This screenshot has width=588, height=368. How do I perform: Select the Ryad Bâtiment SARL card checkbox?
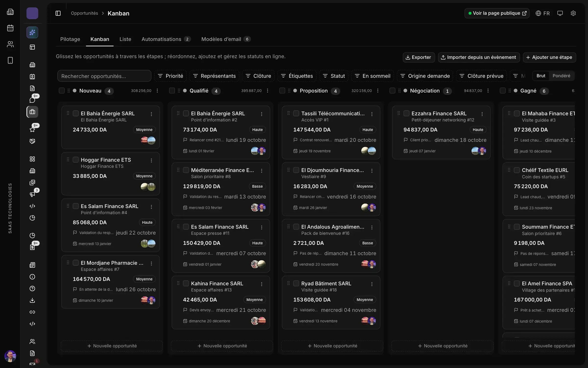tap(296, 283)
